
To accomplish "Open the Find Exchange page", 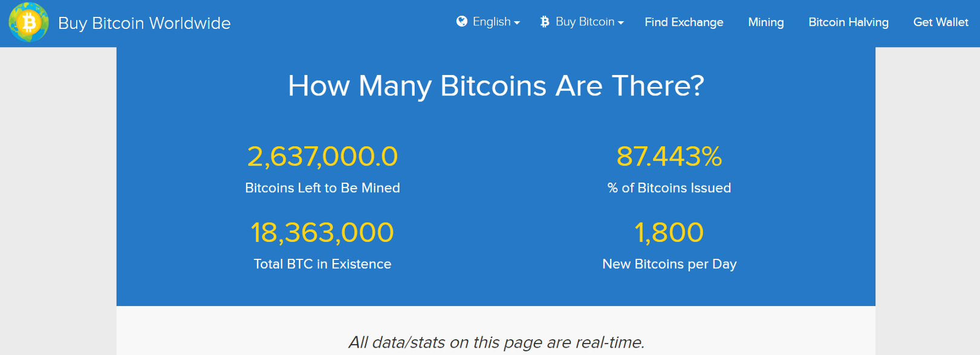I will pos(684,22).
